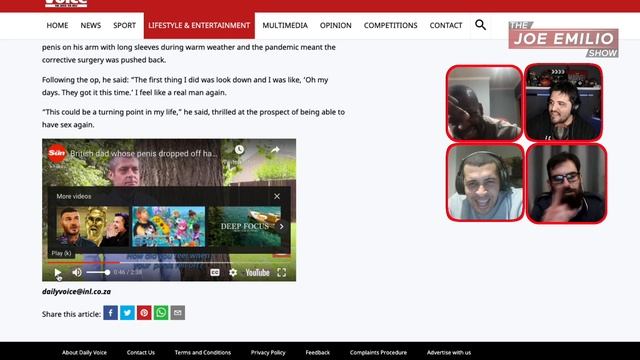The height and width of the screenshot is (360, 640).
Task: Share article on Facebook
Action: pyautogui.click(x=111, y=313)
